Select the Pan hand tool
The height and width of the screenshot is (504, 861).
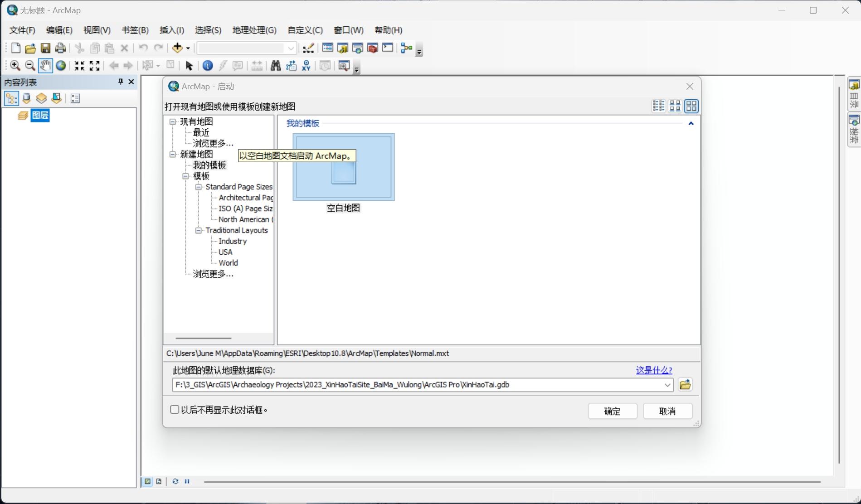pos(45,66)
